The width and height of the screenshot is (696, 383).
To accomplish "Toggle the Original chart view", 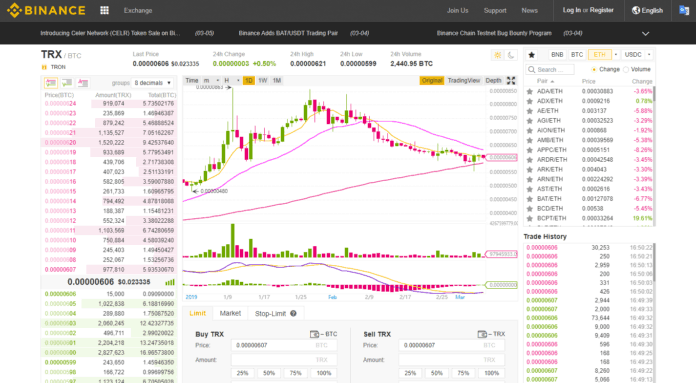I will tap(432, 80).
